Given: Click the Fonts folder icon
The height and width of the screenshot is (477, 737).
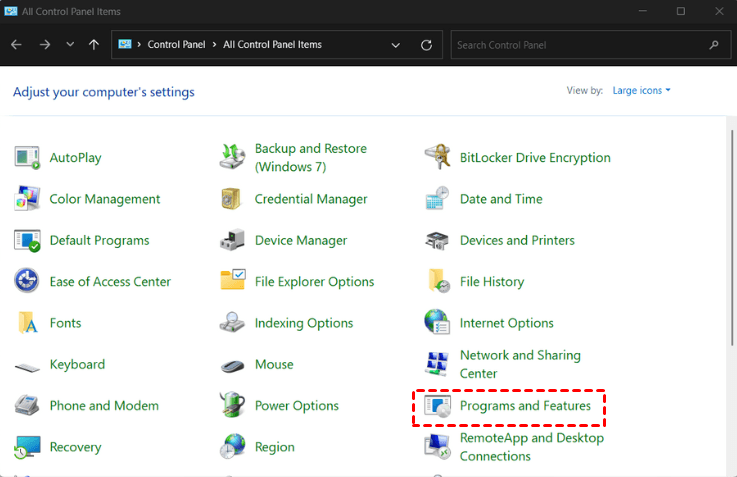Looking at the screenshot, I should 27,323.
